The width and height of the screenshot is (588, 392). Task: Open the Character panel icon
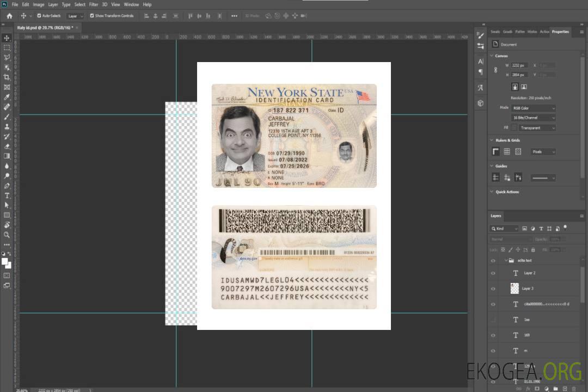click(481, 61)
